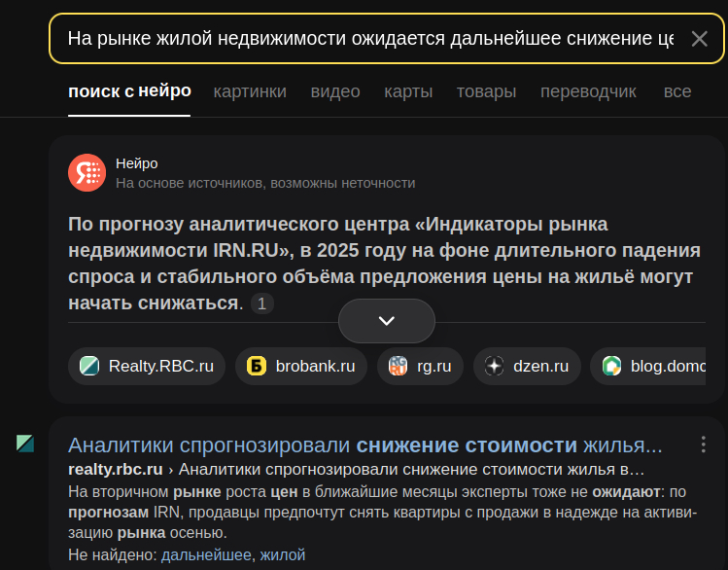728x570 pixels.
Task: Open the "все" tab
Action: pyautogui.click(x=677, y=91)
